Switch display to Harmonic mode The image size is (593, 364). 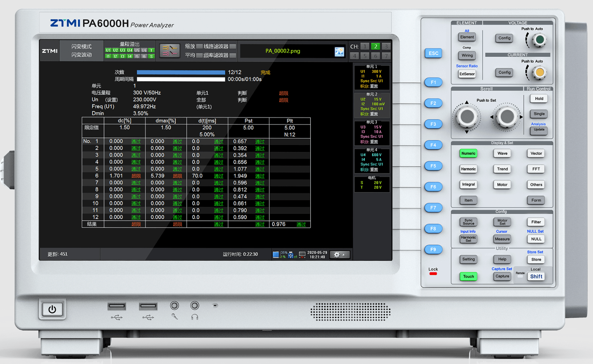pos(468,169)
